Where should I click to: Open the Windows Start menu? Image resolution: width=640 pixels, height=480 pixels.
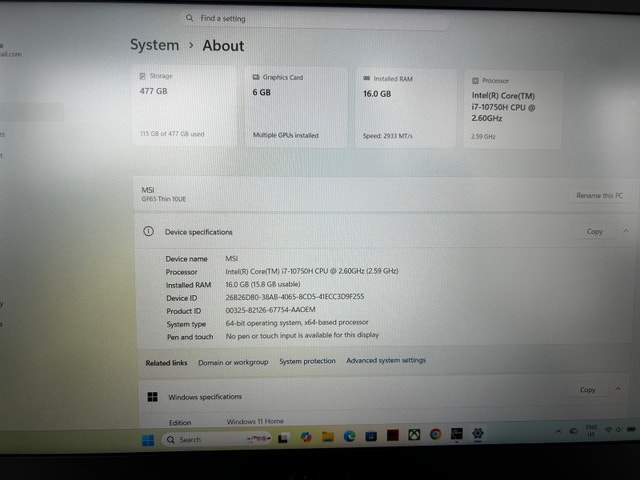click(x=148, y=440)
